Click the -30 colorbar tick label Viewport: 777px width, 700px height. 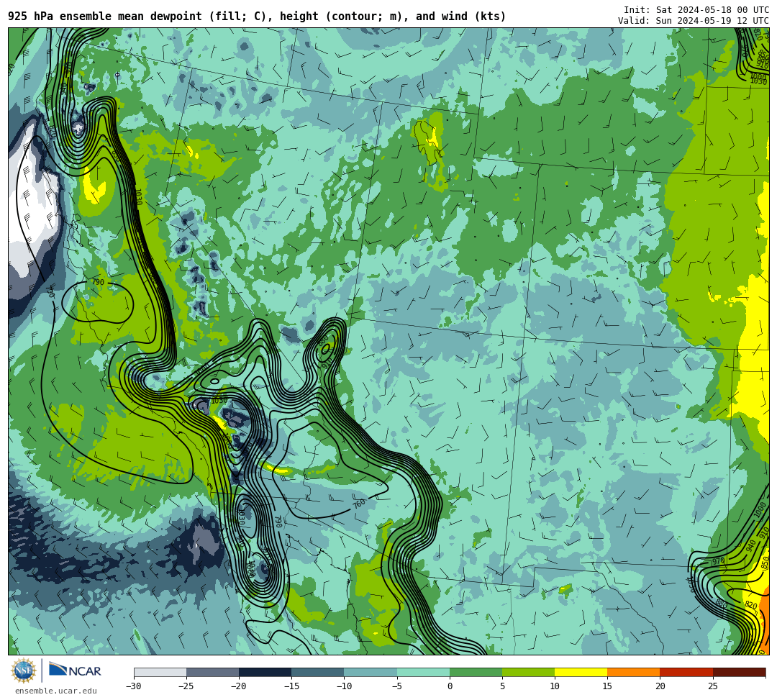pos(134,686)
